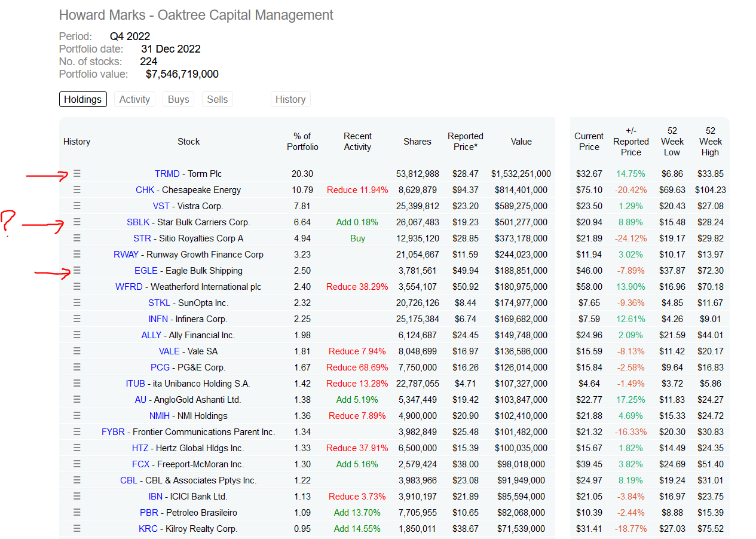Open the WFRD ticker link
756x539 pixels.
pos(129,287)
